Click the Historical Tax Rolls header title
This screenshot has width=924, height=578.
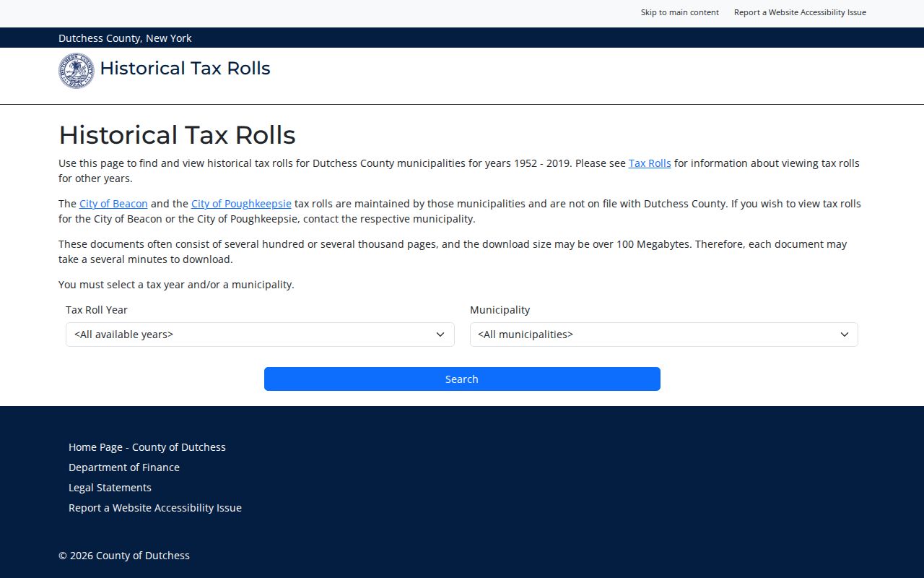coord(185,69)
